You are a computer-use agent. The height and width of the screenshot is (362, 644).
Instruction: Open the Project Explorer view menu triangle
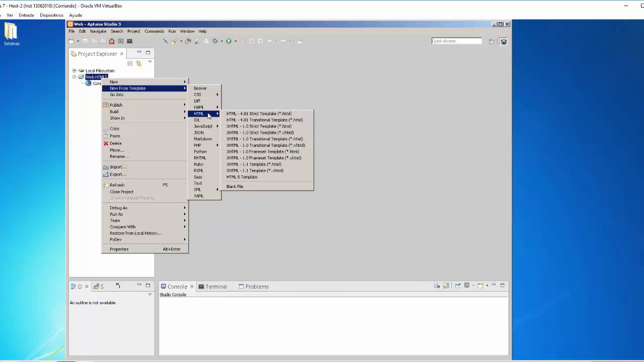(x=149, y=62)
